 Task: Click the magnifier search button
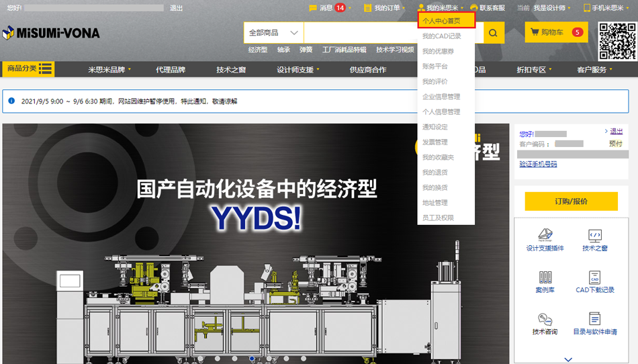[493, 33]
